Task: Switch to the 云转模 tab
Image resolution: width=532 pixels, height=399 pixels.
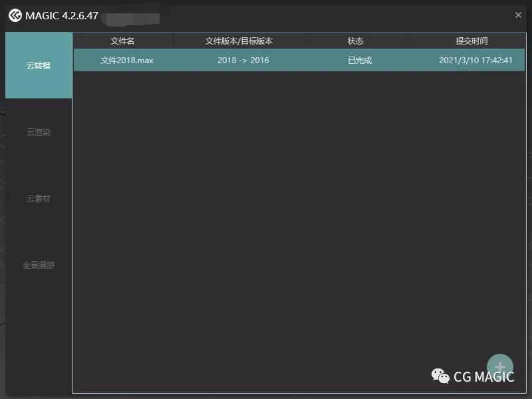Action: [39, 66]
